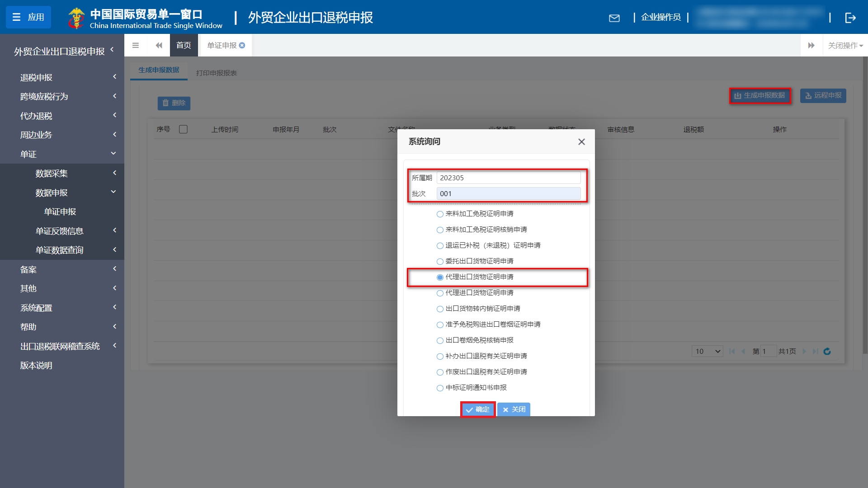Open the 首页 tab

[x=184, y=45]
